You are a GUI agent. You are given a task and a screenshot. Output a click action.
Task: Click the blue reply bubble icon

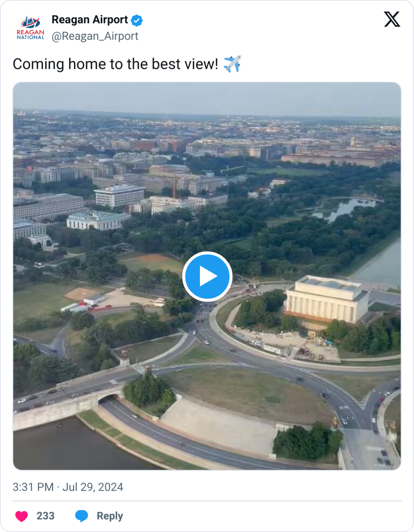pos(81,516)
